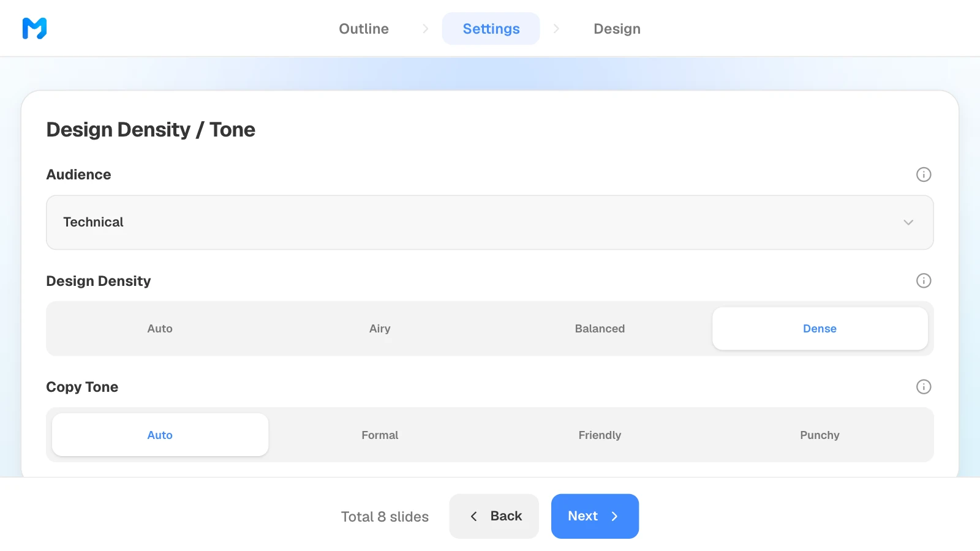This screenshot has height=551, width=980.
Task: Select the Settings step tab
Action: pyautogui.click(x=491, y=29)
